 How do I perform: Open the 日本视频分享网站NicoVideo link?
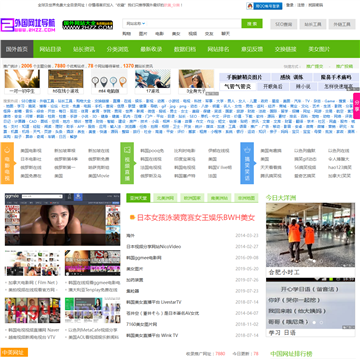pos(154,247)
